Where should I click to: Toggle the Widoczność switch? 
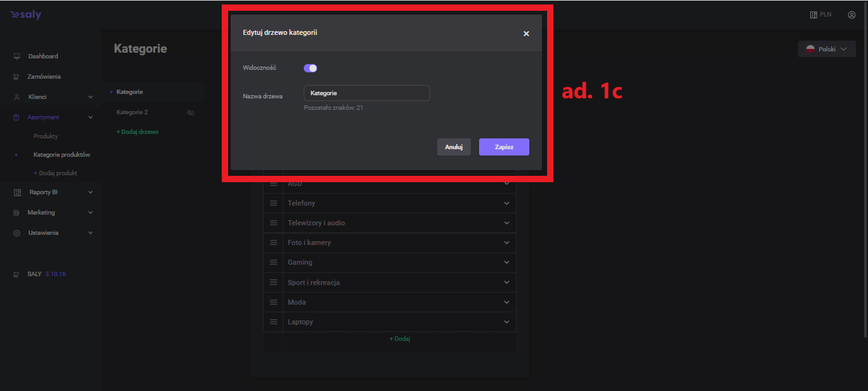click(x=310, y=68)
